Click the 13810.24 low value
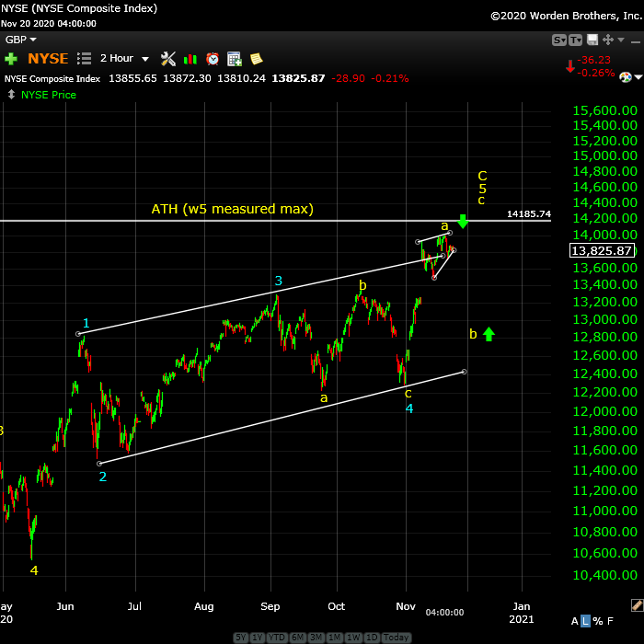Screen dimensions: 644x644 tap(241, 78)
